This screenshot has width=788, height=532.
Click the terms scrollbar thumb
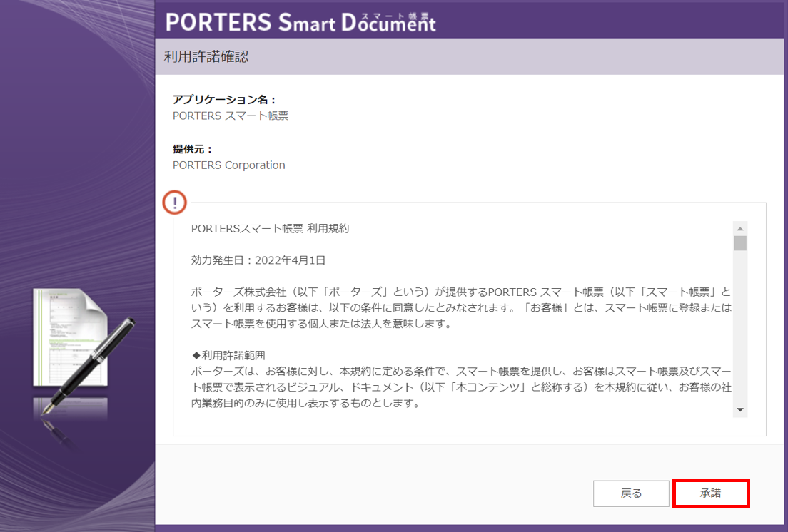[x=739, y=243]
